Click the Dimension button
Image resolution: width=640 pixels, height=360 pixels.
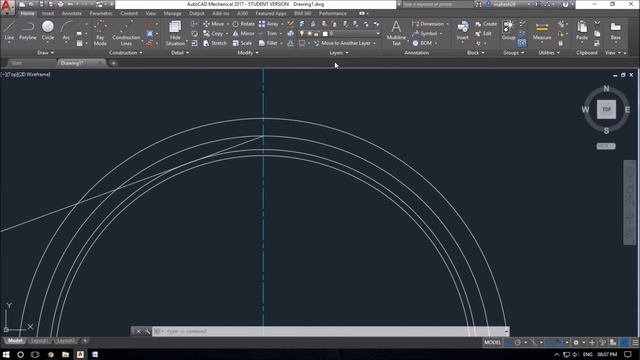[x=428, y=24]
